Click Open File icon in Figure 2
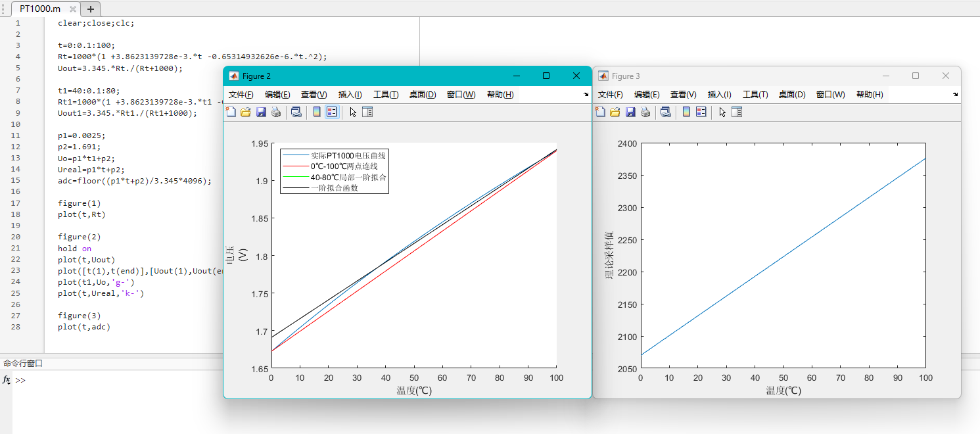Viewport: 980px width, 434px height. click(246, 112)
